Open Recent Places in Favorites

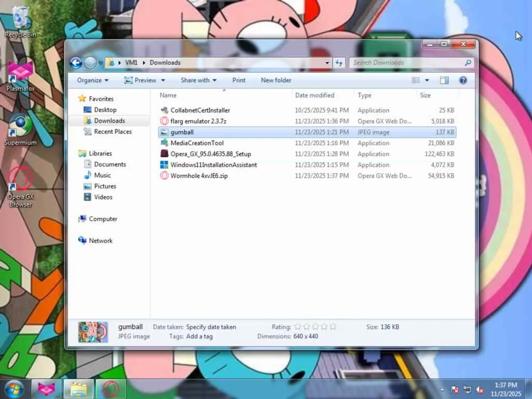[x=113, y=131]
